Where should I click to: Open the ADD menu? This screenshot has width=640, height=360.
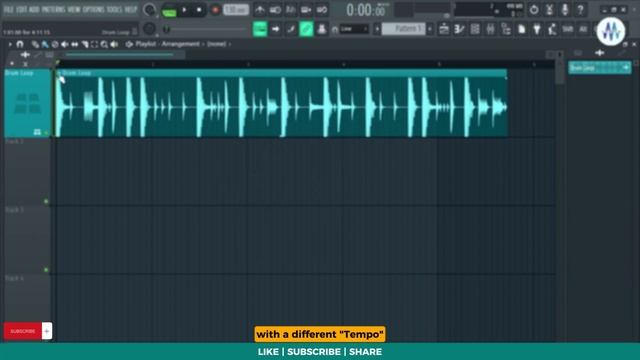coord(34,9)
